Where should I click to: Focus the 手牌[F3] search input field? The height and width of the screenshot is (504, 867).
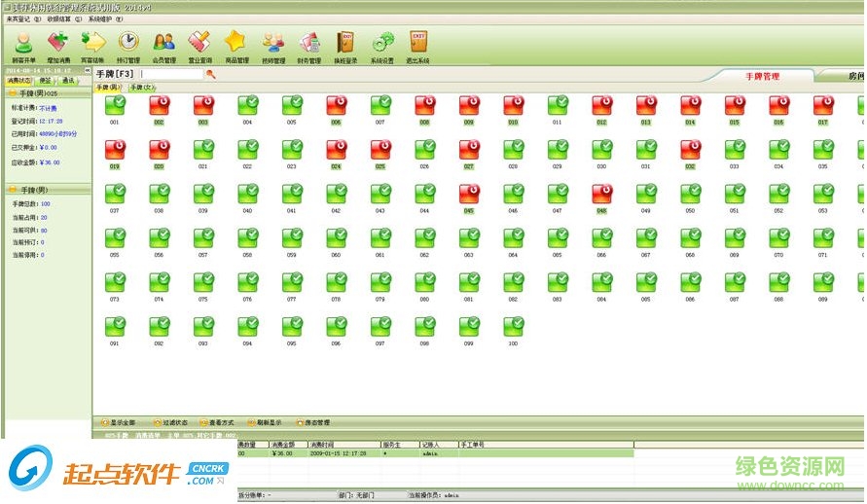(x=172, y=74)
